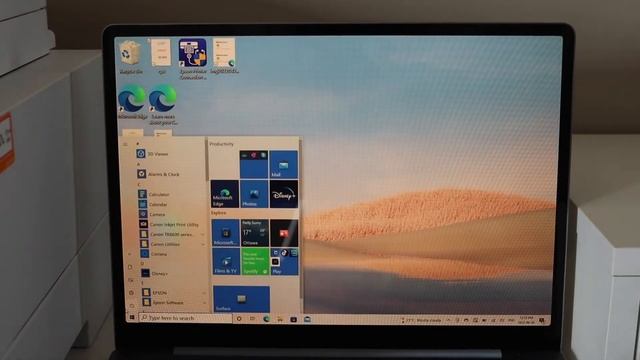Open the Microsoft Edge tile in Start
The width and height of the screenshot is (640, 360).
point(224,194)
